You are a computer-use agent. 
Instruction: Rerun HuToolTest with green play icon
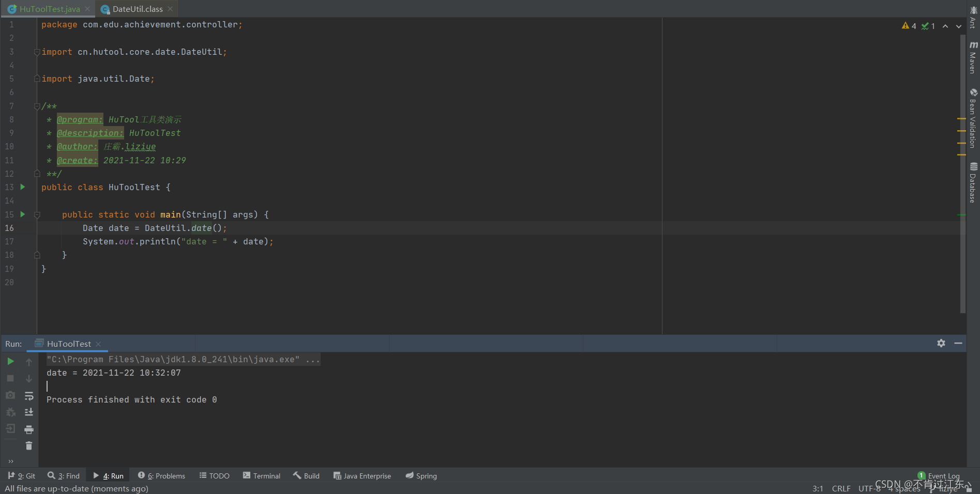coord(10,361)
